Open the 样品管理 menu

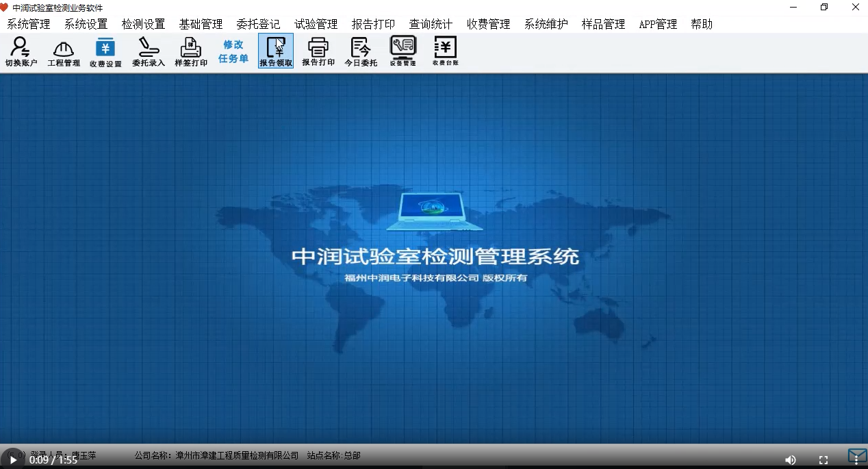pyautogui.click(x=604, y=24)
